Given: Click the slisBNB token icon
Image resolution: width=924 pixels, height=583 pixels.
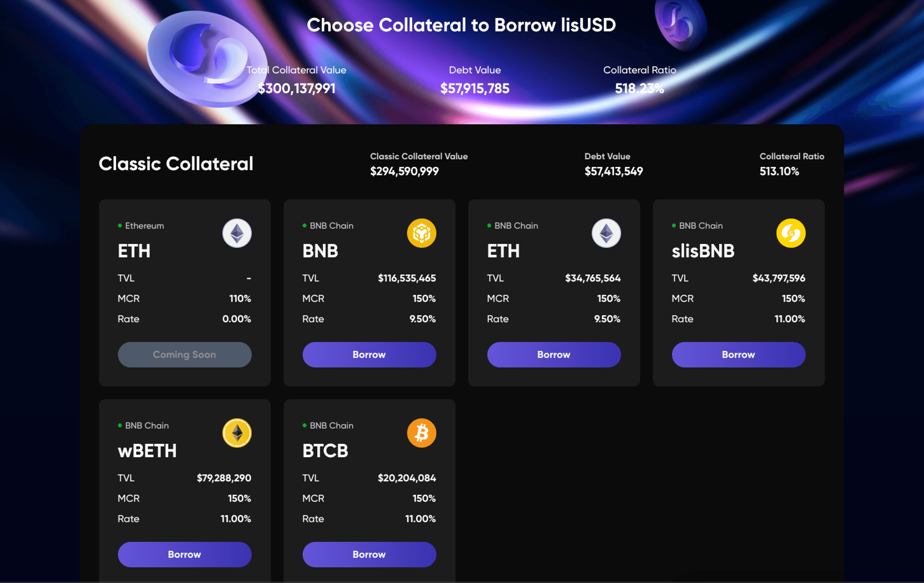Looking at the screenshot, I should 790,233.
